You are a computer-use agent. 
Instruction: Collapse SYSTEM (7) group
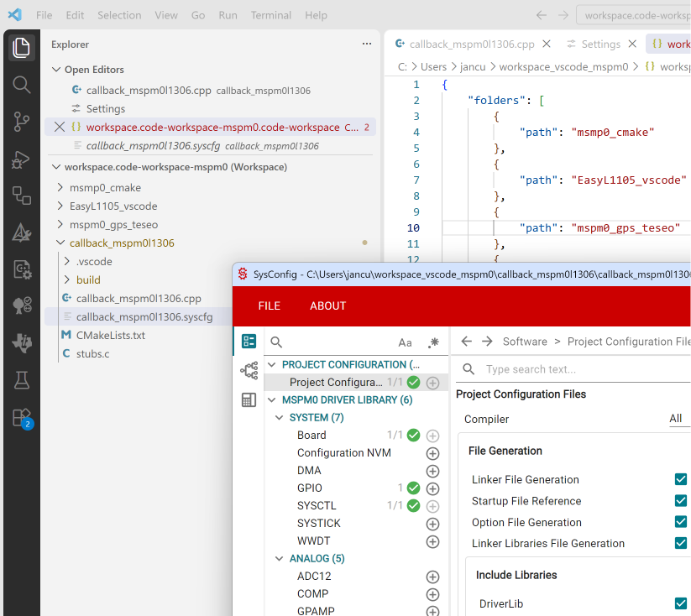point(279,417)
